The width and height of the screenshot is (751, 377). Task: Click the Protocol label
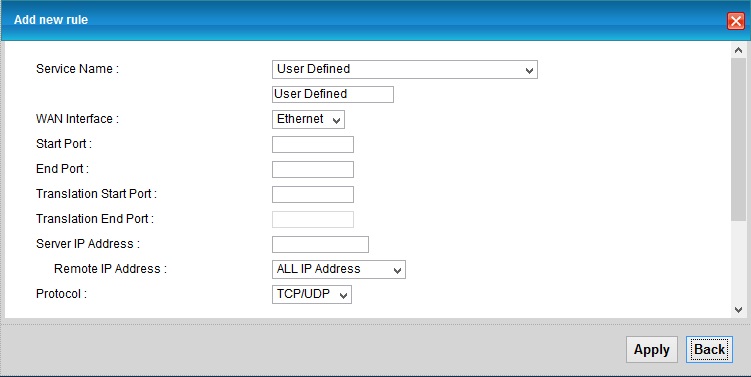click(x=61, y=294)
